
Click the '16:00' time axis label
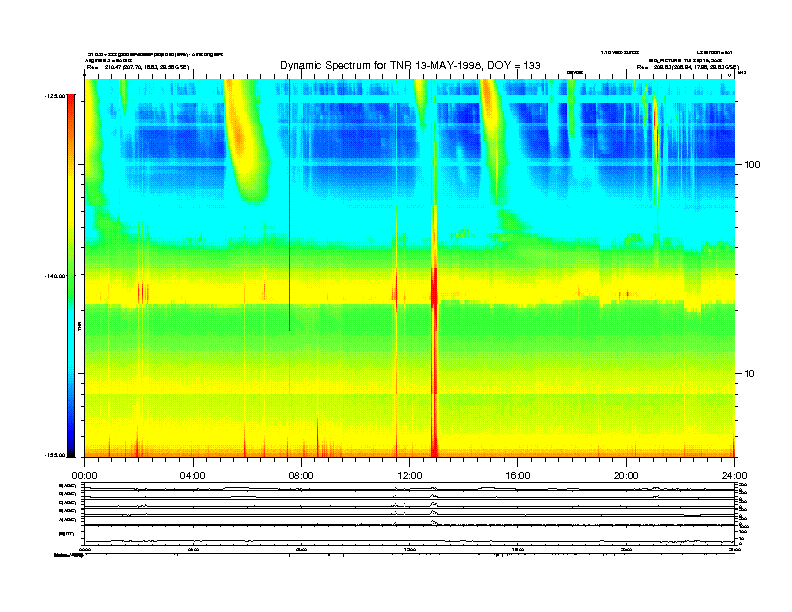(x=518, y=476)
